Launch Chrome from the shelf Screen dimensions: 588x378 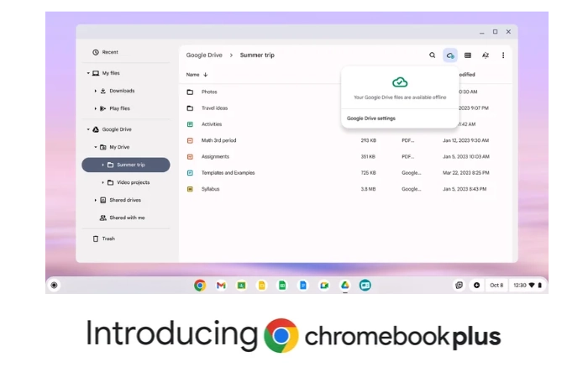(x=200, y=286)
